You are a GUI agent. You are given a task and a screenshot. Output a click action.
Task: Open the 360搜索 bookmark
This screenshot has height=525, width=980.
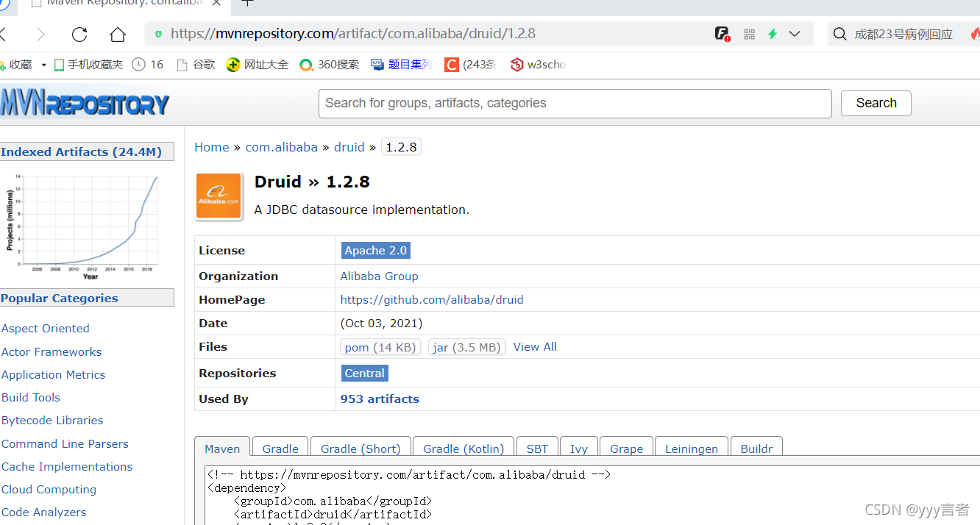tap(330, 65)
